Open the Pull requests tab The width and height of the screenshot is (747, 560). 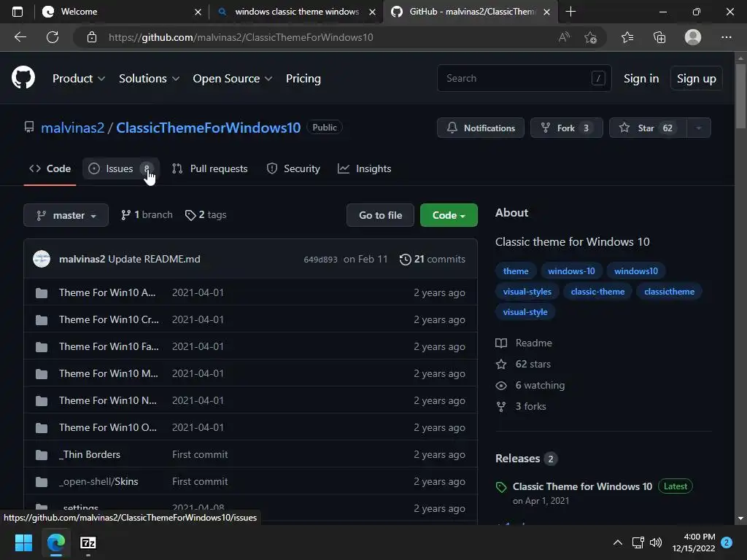click(x=210, y=168)
